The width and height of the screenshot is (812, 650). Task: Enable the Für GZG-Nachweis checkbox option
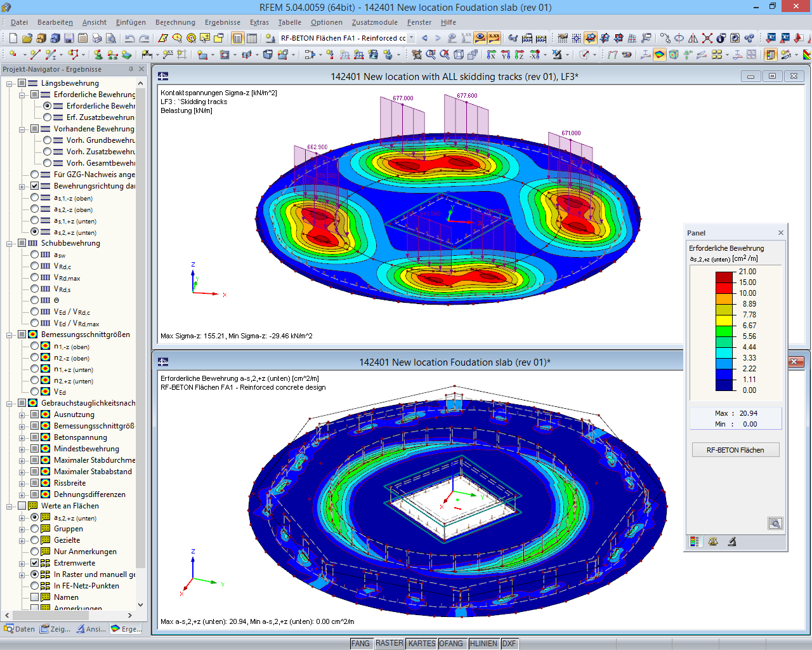(x=35, y=174)
